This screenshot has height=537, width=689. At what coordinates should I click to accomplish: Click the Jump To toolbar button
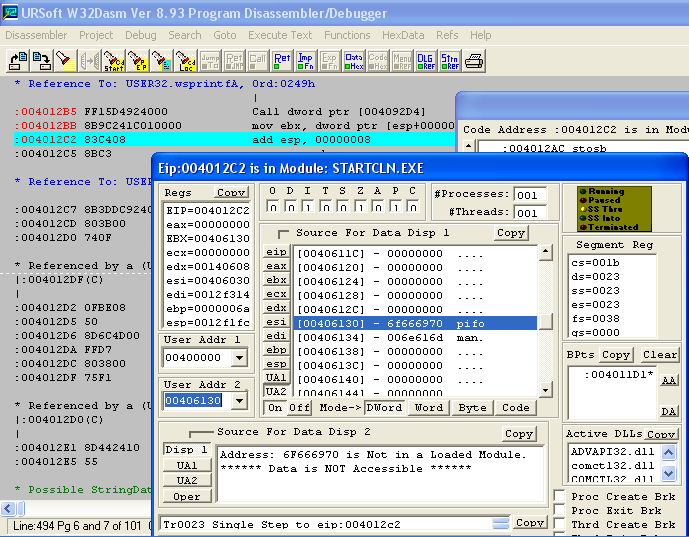tap(210, 61)
